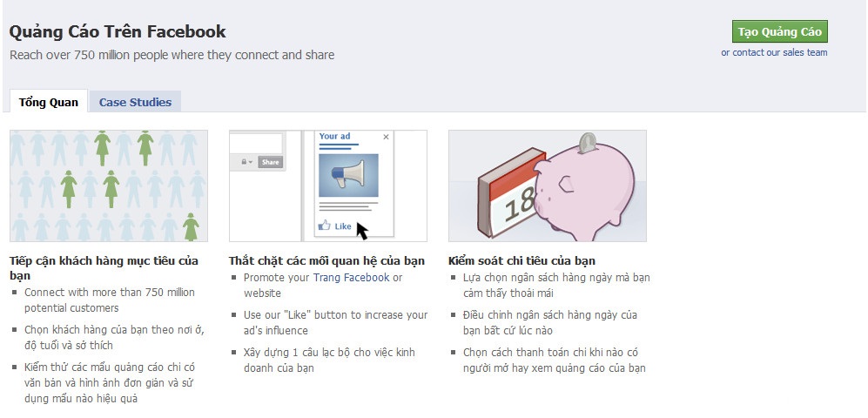Click the Share button in the illustration

click(270, 162)
